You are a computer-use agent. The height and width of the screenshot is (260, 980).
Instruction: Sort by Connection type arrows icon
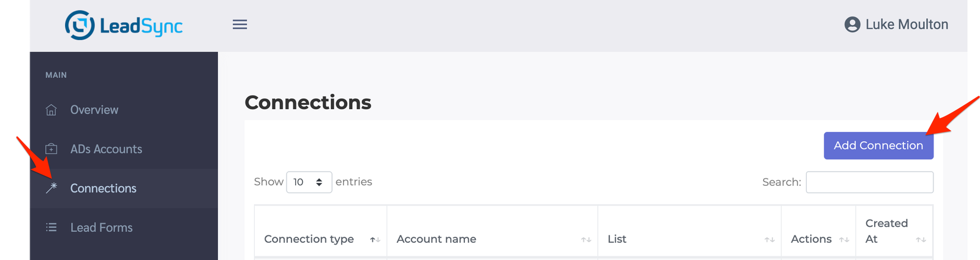(375, 240)
